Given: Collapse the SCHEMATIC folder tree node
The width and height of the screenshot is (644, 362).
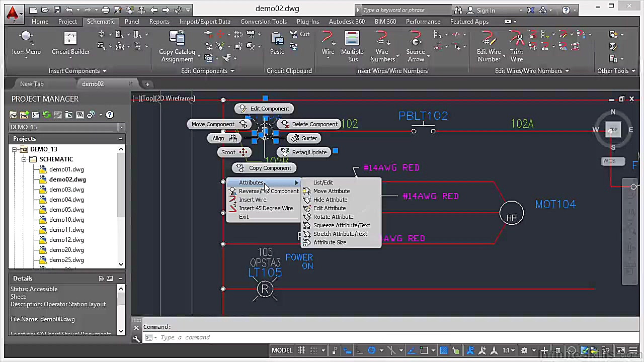Looking at the screenshot, I should tap(24, 159).
